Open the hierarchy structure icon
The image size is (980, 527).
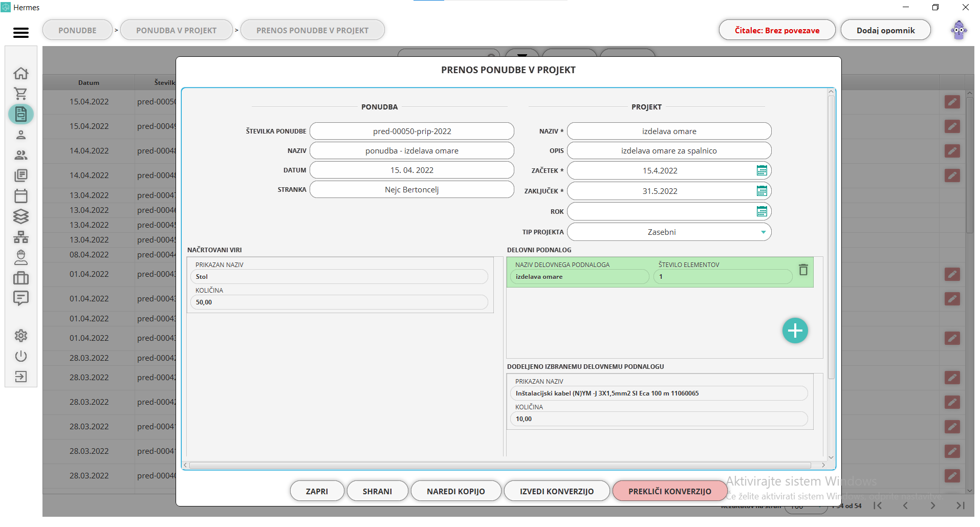click(x=21, y=237)
